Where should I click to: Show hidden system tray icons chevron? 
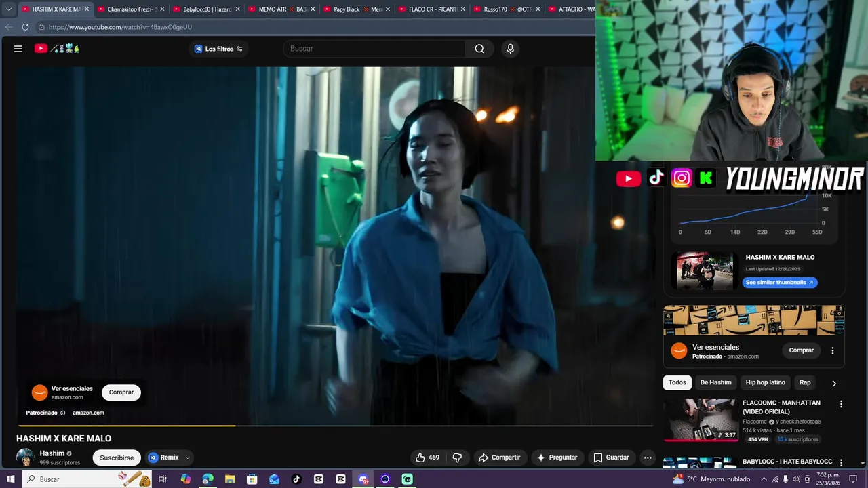click(764, 479)
